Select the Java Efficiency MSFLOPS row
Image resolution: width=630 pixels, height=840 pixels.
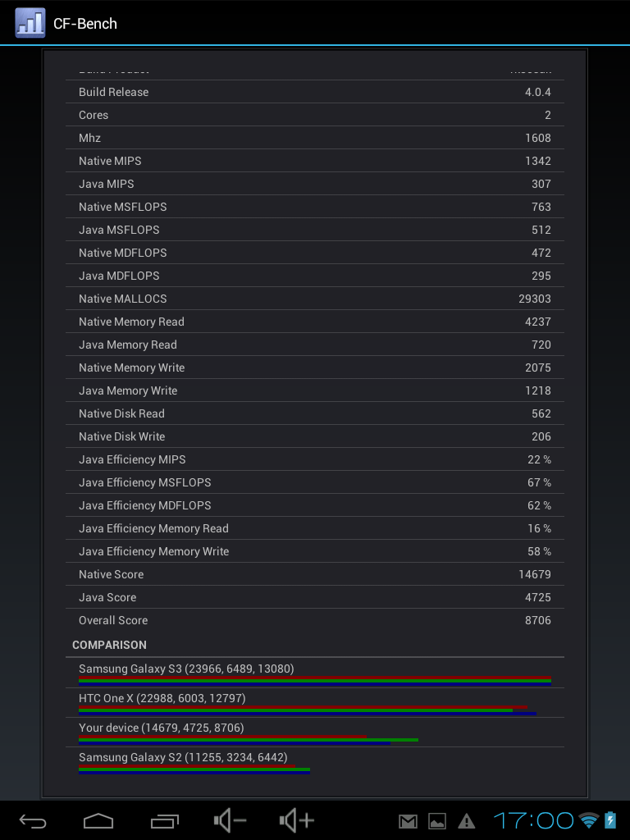click(315, 482)
